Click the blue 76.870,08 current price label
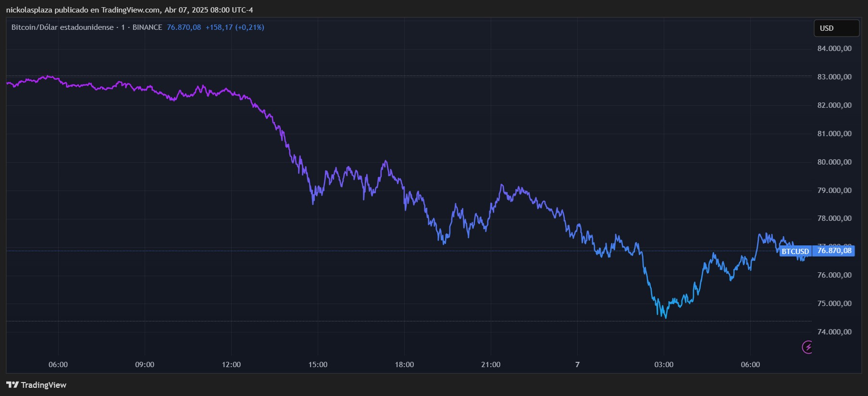868x396 pixels. point(834,251)
